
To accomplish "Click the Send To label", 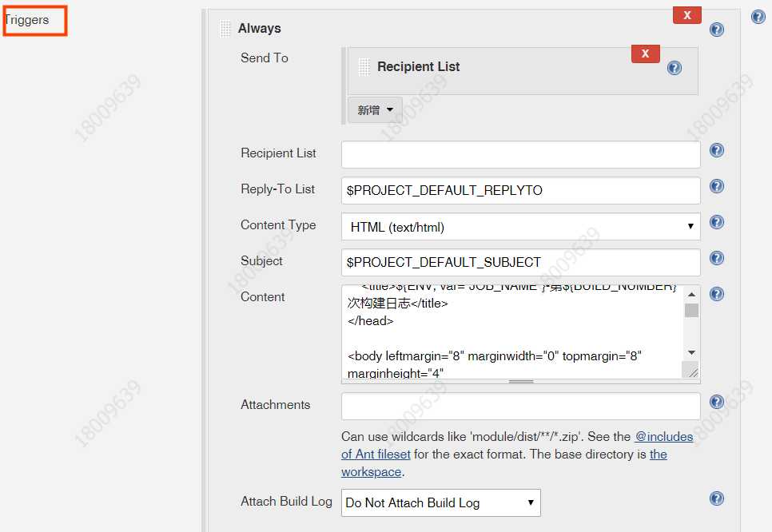I will [265, 58].
